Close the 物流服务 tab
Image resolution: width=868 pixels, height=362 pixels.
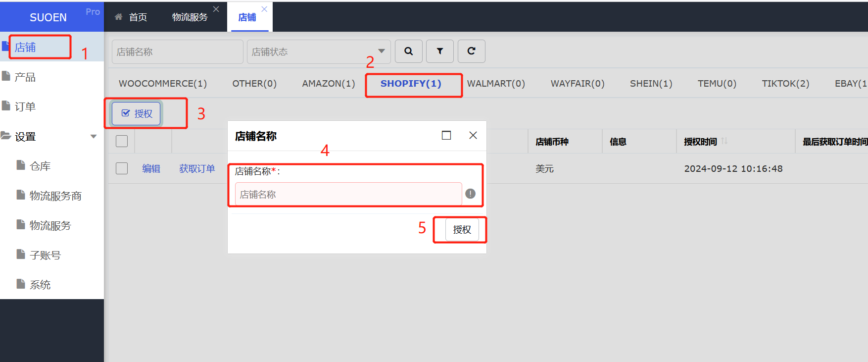216,9
